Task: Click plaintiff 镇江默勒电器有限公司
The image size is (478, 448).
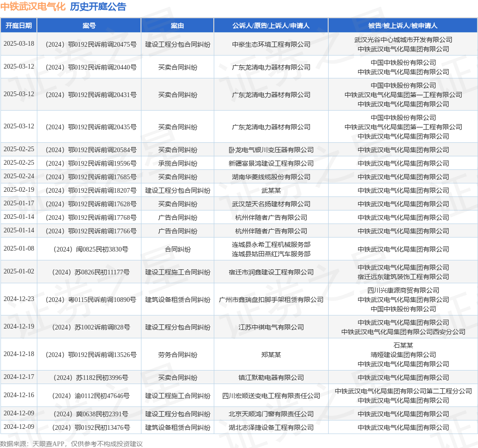Action: coord(271,378)
